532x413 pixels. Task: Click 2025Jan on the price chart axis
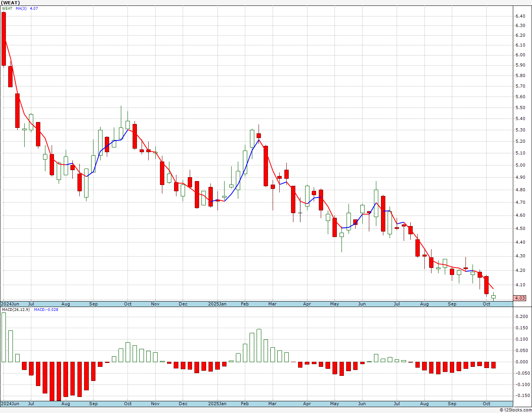coord(217,304)
